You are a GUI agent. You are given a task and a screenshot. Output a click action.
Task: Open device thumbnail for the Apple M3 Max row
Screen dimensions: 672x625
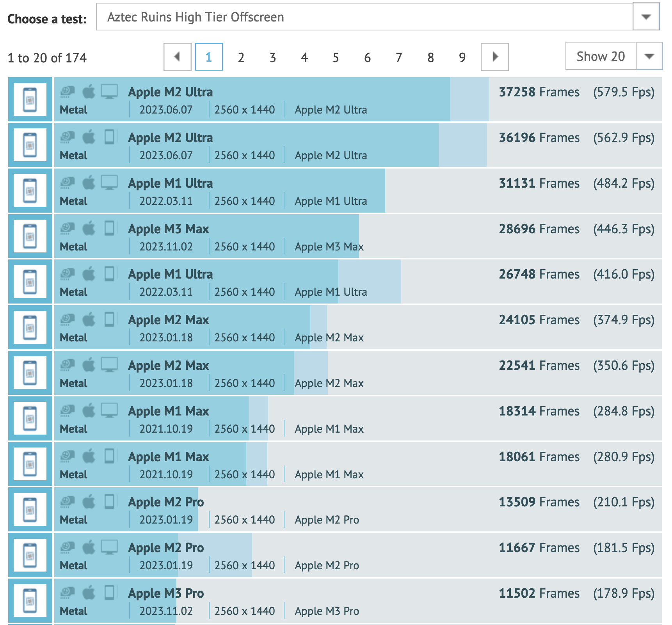(x=30, y=236)
